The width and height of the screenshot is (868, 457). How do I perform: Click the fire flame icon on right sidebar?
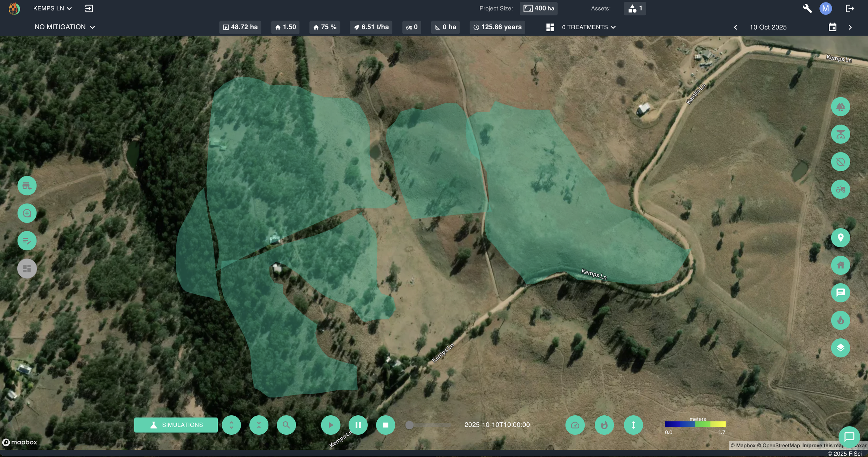click(x=840, y=320)
